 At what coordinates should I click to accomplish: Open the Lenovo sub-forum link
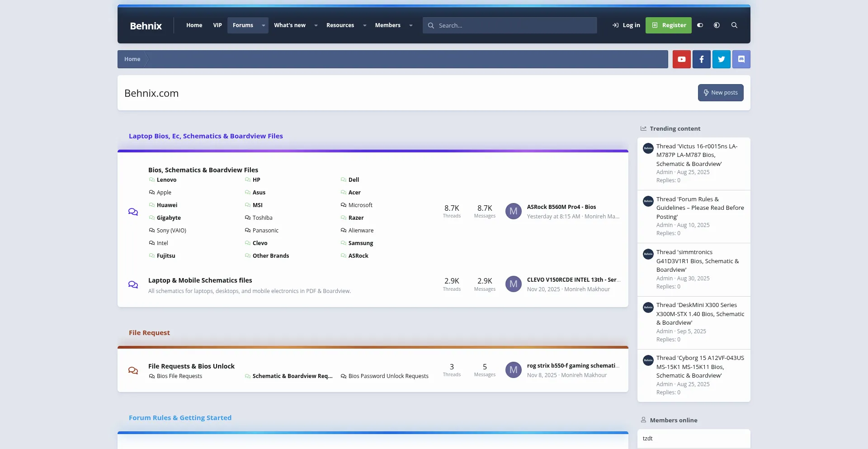coord(166,180)
